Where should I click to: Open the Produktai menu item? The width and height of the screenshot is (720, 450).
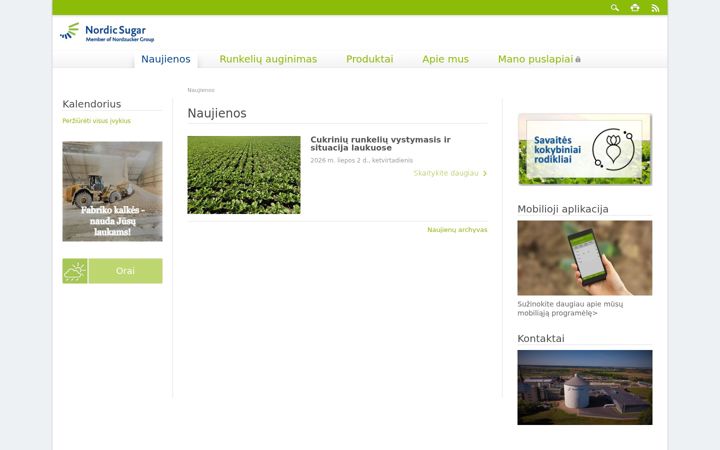[370, 59]
